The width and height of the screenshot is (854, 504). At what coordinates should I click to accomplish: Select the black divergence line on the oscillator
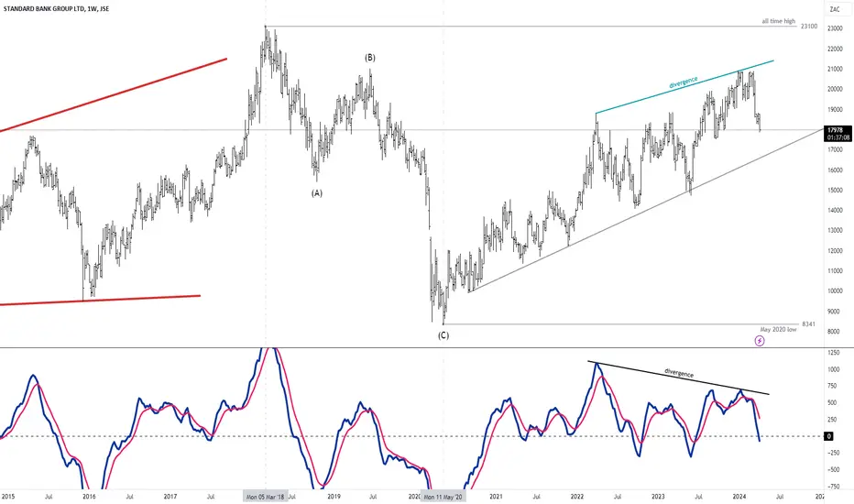[678, 378]
